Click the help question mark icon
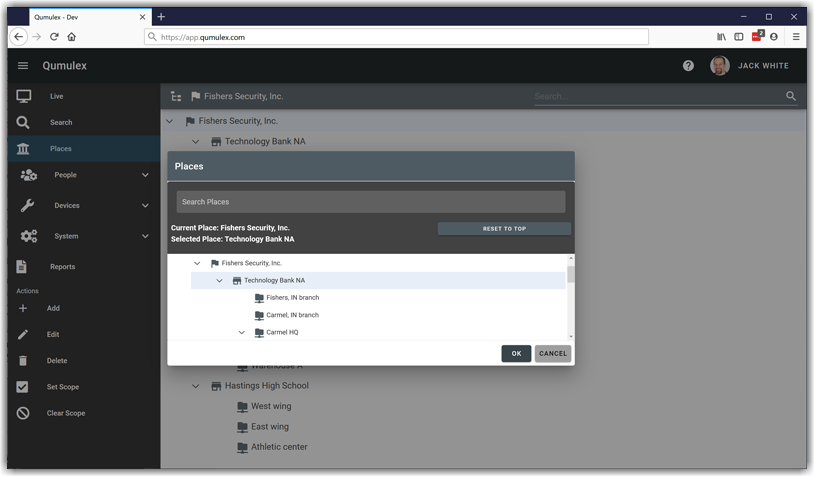 click(x=688, y=66)
